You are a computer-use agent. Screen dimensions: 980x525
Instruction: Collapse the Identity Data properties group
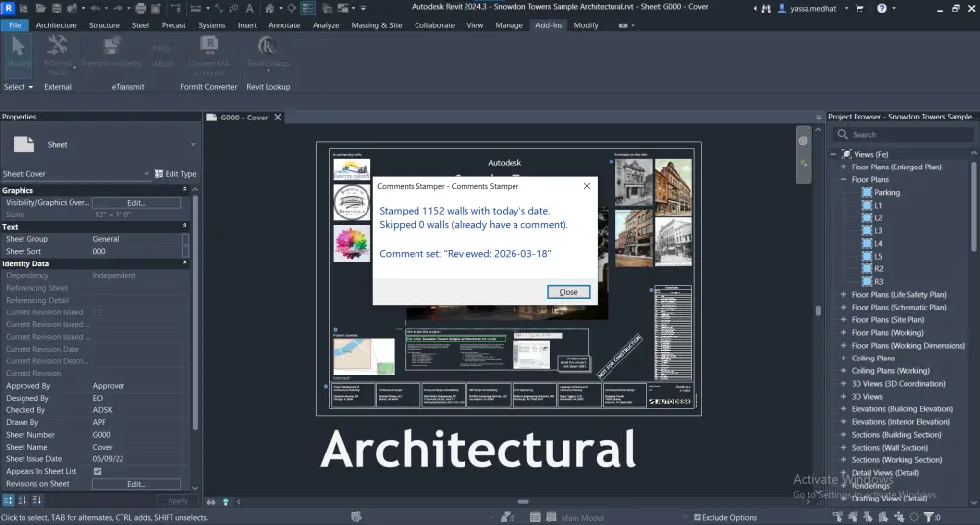[x=185, y=263]
